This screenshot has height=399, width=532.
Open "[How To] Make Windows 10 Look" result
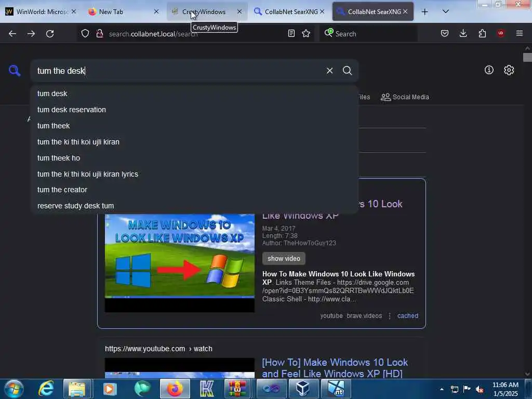point(335,368)
